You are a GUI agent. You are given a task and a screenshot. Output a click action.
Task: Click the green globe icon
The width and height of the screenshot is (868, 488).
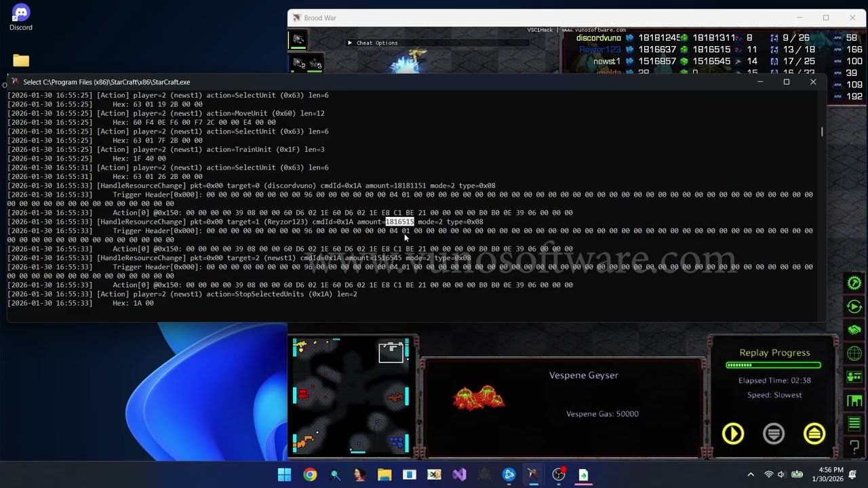pyautogui.click(x=854, y=354)
